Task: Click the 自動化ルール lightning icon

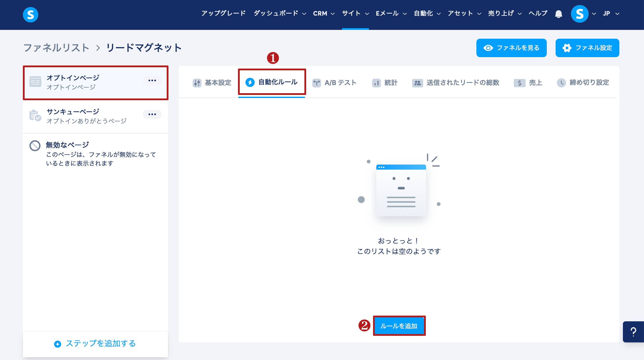Action: [250, 82]
